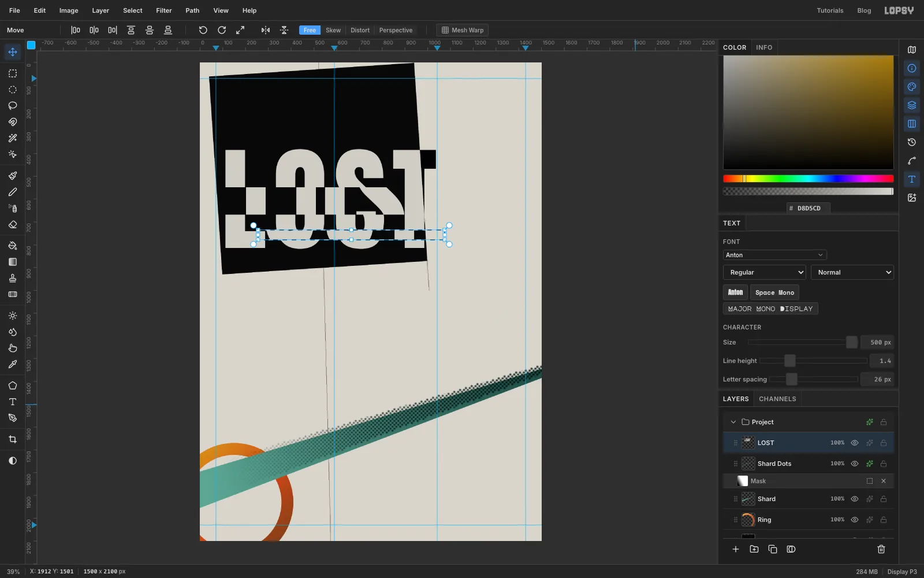Open the Normal blend dropdown
This screenshot has height=578, width=924.
pyautogui.click(x=852, y=272)
